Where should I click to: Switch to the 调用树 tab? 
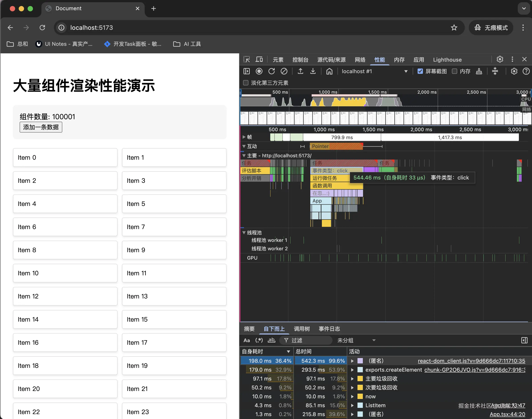tap(301, 329)
